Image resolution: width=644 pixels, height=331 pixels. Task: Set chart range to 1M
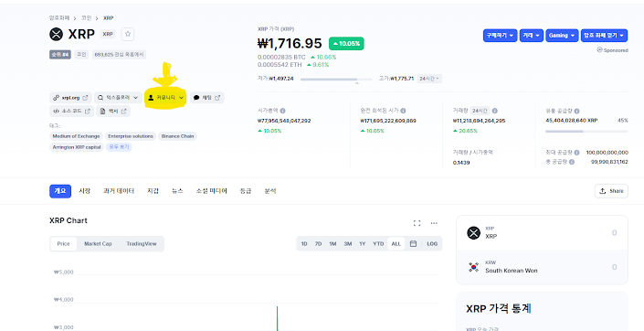[333, 244]
